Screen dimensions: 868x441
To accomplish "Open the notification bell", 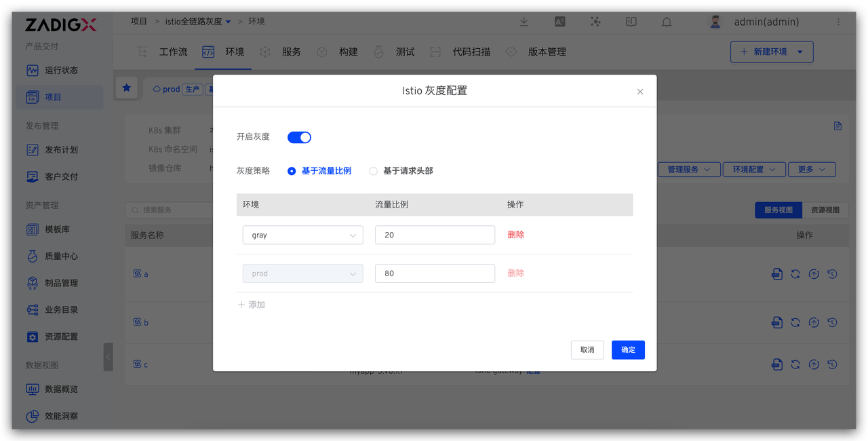I will 667,22.
